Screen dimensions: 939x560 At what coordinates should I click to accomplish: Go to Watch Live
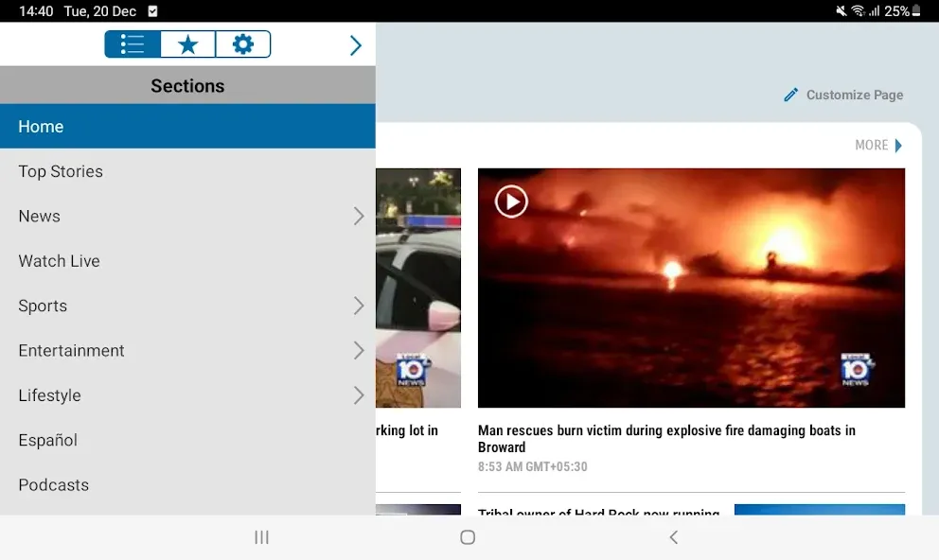coord(187,261)
